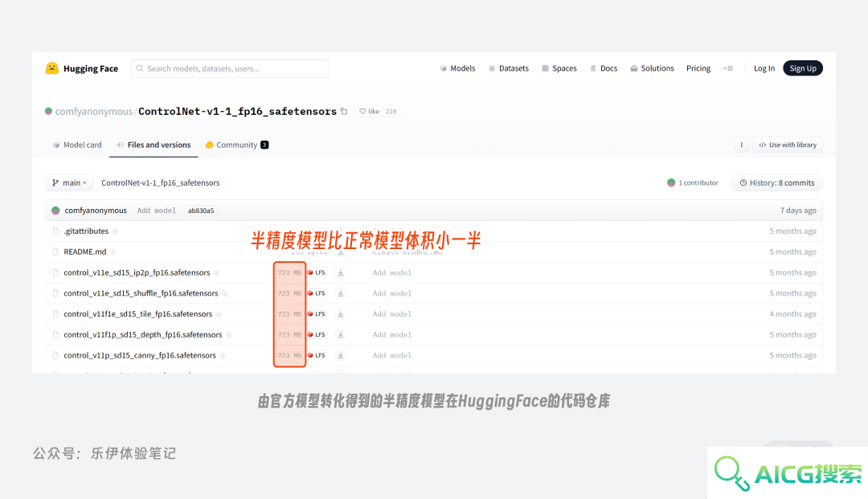
Task: Click the ControlNet-v1-1_fp16_safetensors breadcrumb path
Action: (x=161, y=183)
